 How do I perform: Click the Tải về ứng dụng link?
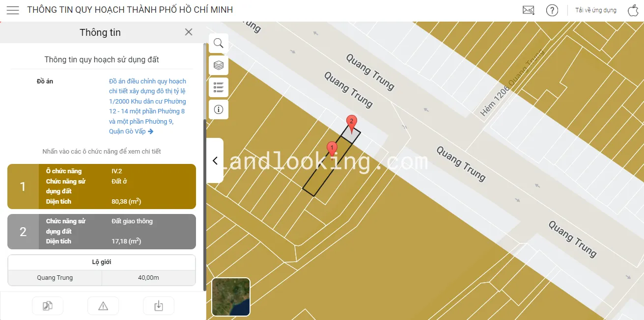596,10
